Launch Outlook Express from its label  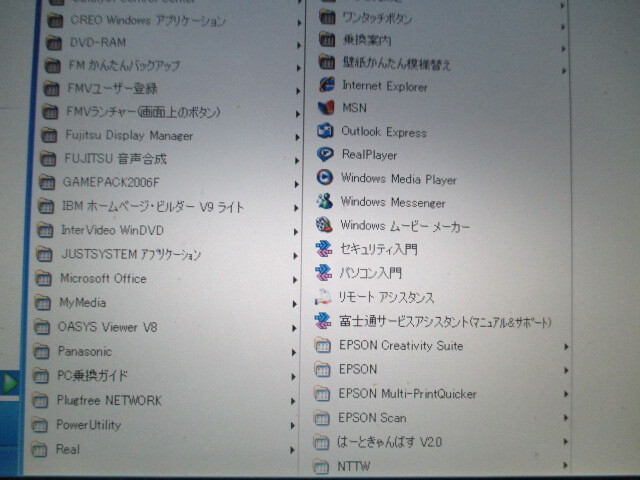click(x=384, y=132)
